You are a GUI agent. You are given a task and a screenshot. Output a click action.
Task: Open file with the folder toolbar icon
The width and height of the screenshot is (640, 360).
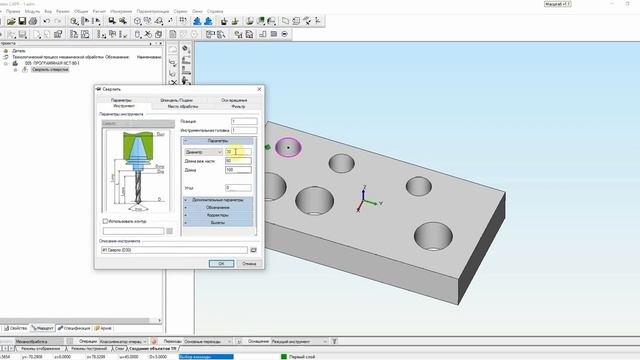[11, 21]
